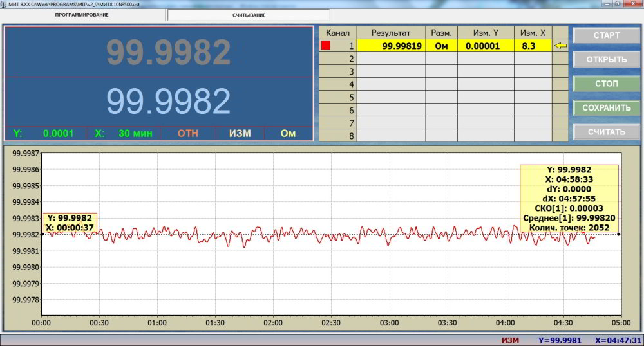
Task: Open the СЧИТЫВАНИЕ tab
Action: pyautogui.click(x=249, y=15)
